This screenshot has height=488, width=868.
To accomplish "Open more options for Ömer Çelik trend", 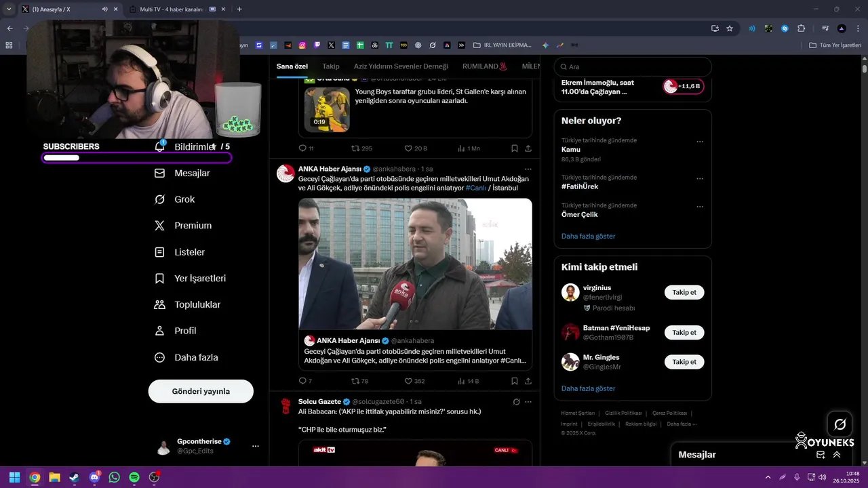I will click(700, 207).
